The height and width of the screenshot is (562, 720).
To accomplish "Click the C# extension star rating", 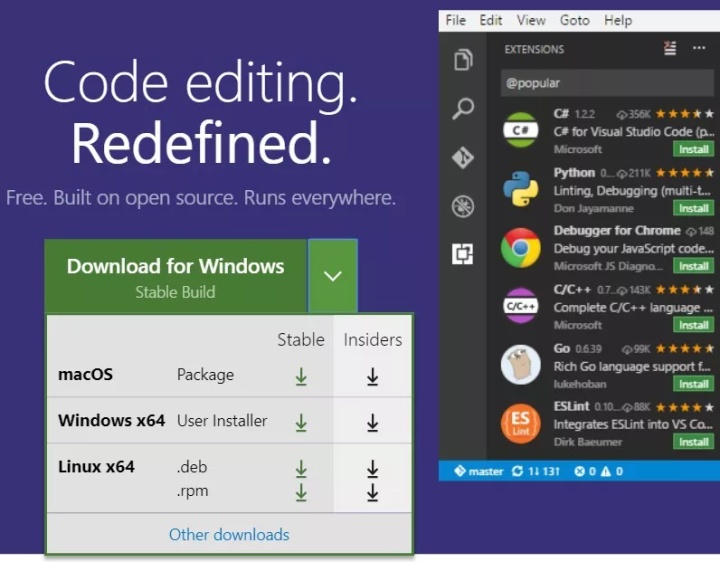I will coord(685,113).
